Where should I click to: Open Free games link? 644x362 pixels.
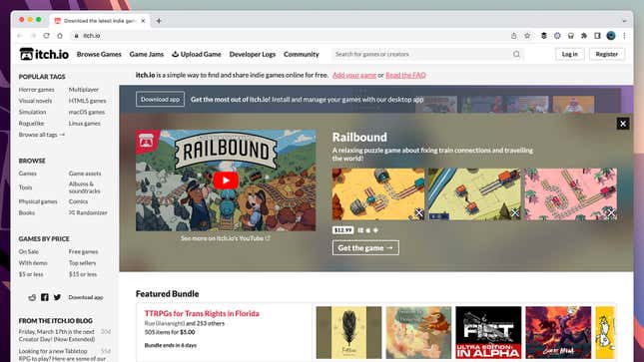point(83,251)
